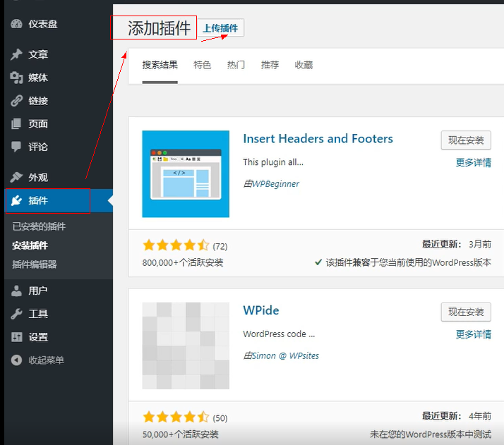Click the pages icon beside 页面
This screenshot has width=504, height=445.
16,123
